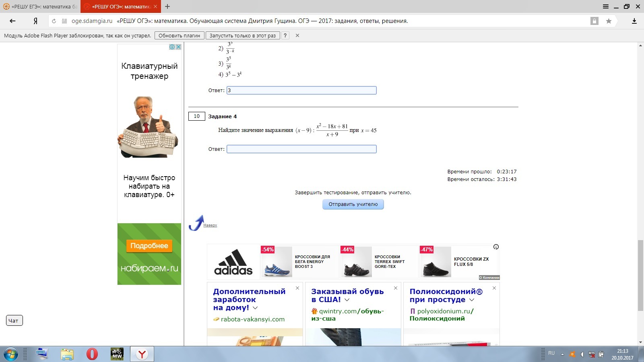The height and width of the screenshot is (362, 644).
Task: Click Запустить только в этот раз
Action: tap(242, 35)
